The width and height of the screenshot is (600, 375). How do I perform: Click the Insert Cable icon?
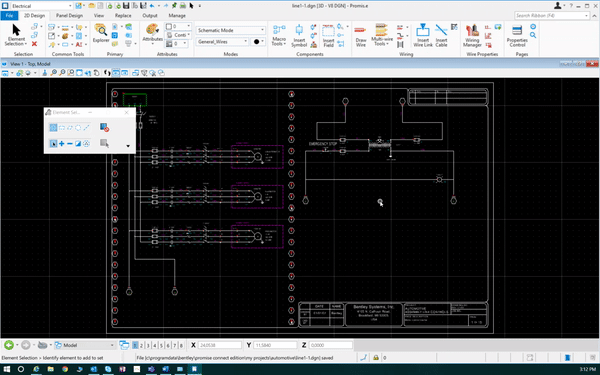[441, 35]
